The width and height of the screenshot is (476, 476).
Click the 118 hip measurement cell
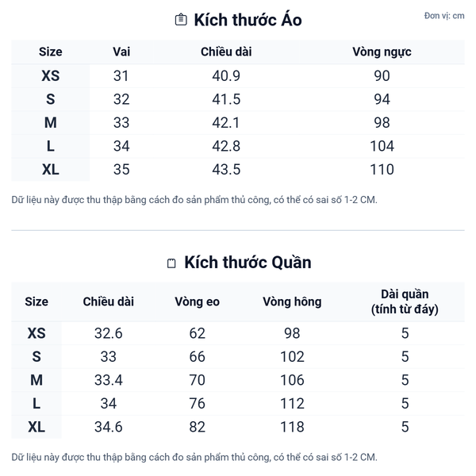point(292,427)
